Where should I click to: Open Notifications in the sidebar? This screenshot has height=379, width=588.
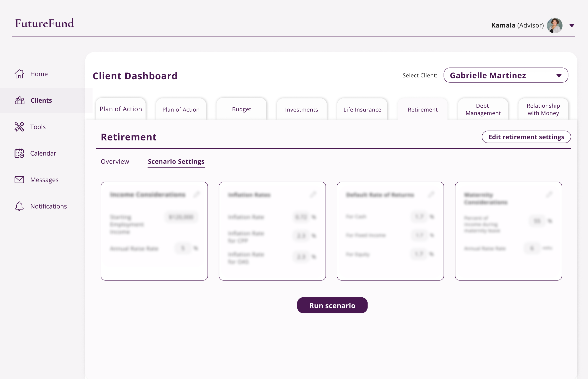pyautogui.click(x=49, y=206)
